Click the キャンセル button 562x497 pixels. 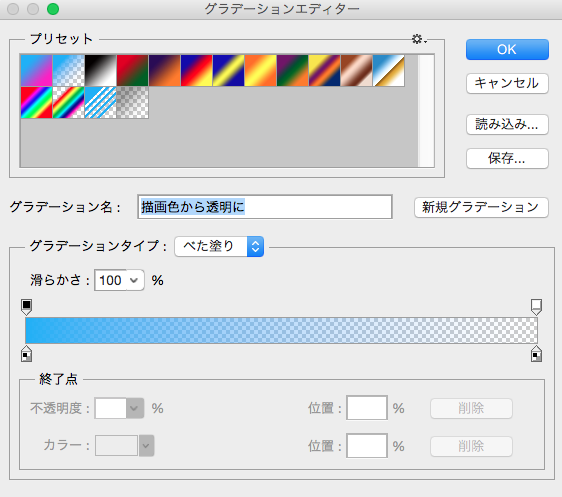[x=507, y=83]
